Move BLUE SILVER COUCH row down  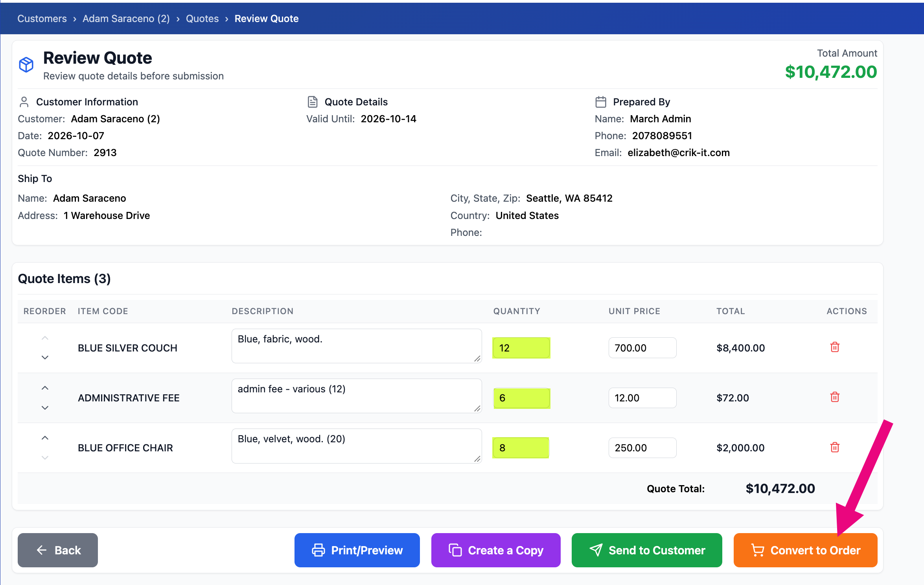click(45, 357)
